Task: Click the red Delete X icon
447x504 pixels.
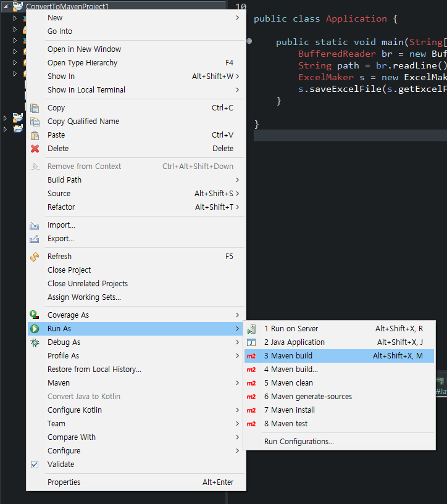Action: pyautogui.click(x=35, y=149)
